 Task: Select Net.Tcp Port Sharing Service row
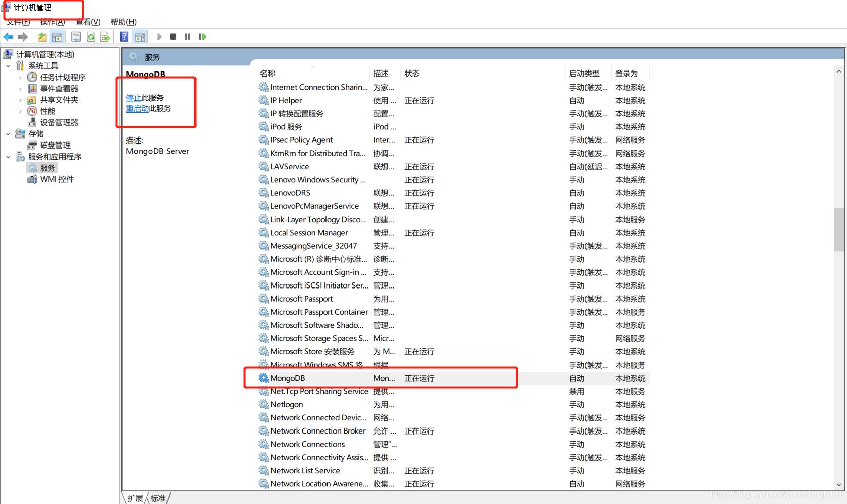click(x=453, y=391)
